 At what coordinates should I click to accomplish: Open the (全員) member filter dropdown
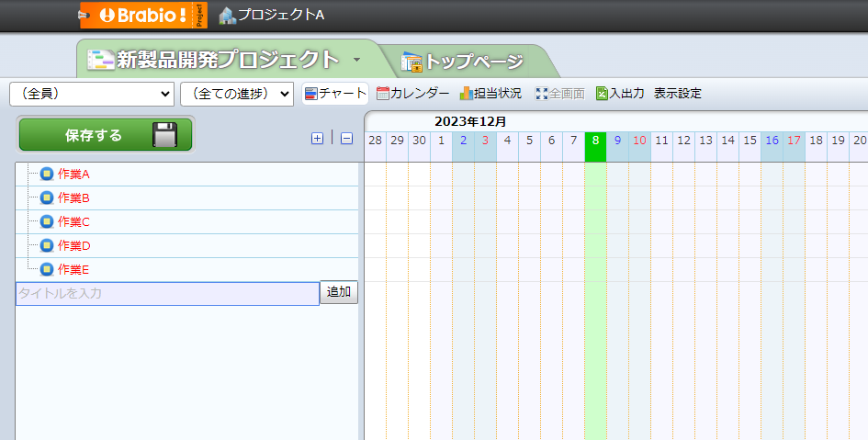92,94
